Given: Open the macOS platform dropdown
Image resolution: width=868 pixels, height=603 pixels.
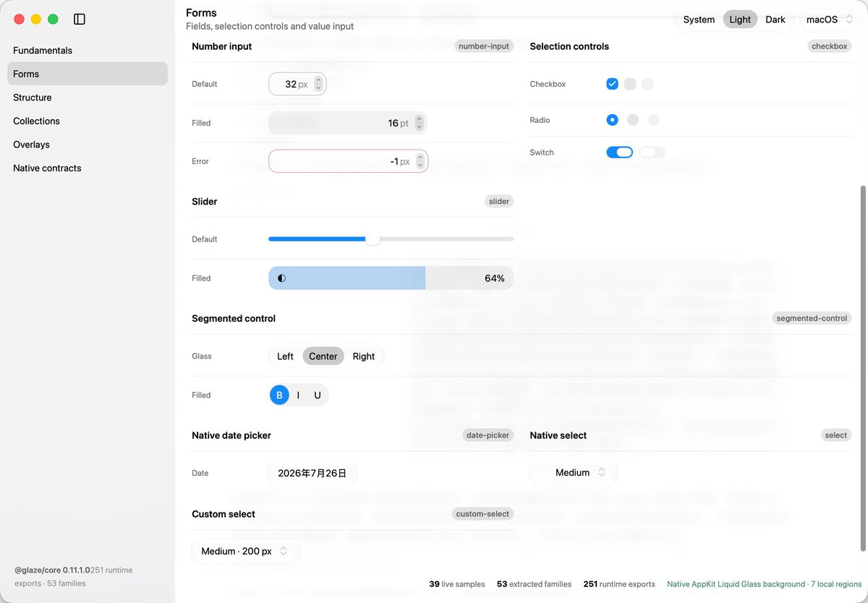Looking at the screenshot, I should point(830,20).
